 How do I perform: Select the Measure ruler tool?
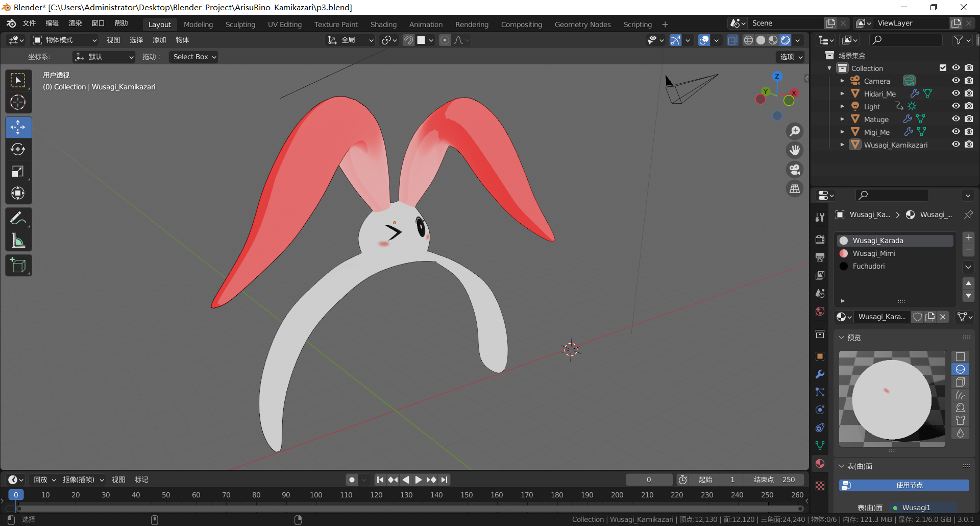click(18, 241)
